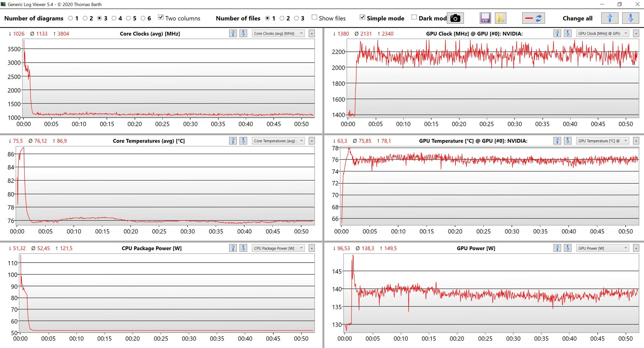
Task: Up arrow in GPU Temperature diagram
Action: point(557,141)
